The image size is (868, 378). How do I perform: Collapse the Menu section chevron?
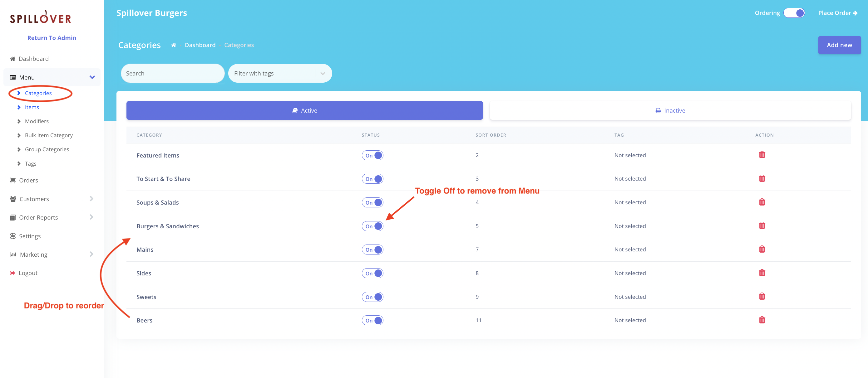pyautogui.click(x=92, y=77)
